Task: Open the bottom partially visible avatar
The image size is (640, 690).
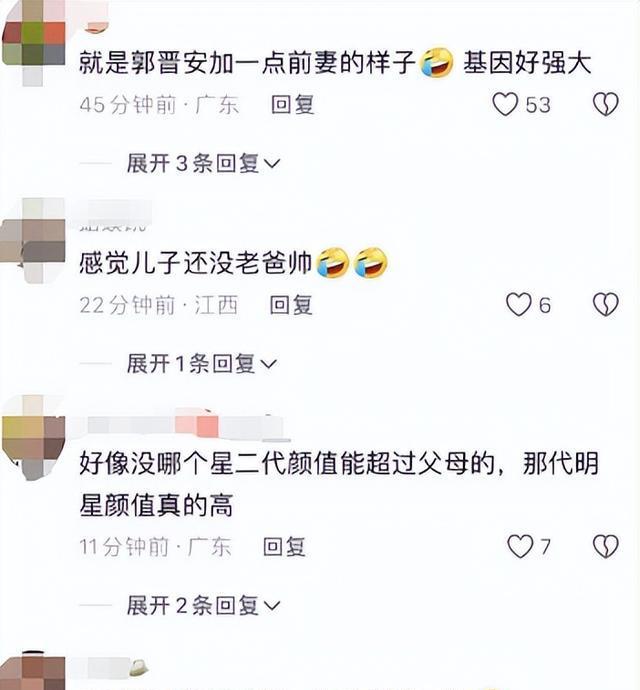Action: (33, 672)
